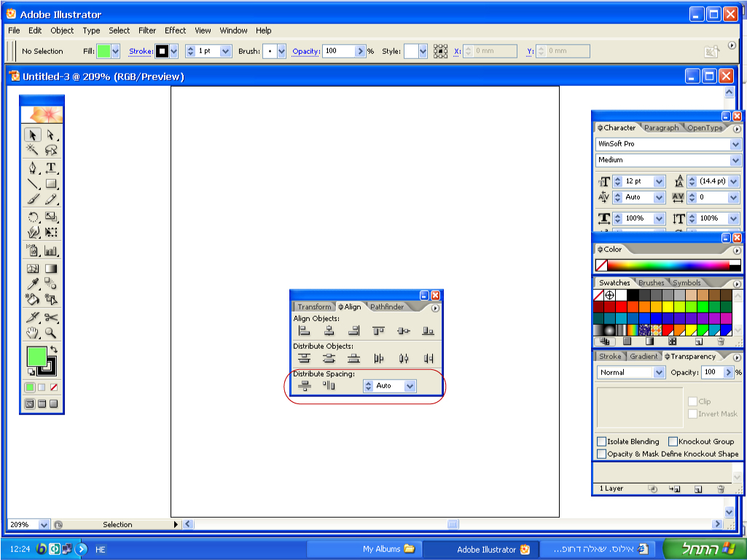747x560 pixels.
Task: Click the Stroke link in control bar
Action: click(141, 51)
